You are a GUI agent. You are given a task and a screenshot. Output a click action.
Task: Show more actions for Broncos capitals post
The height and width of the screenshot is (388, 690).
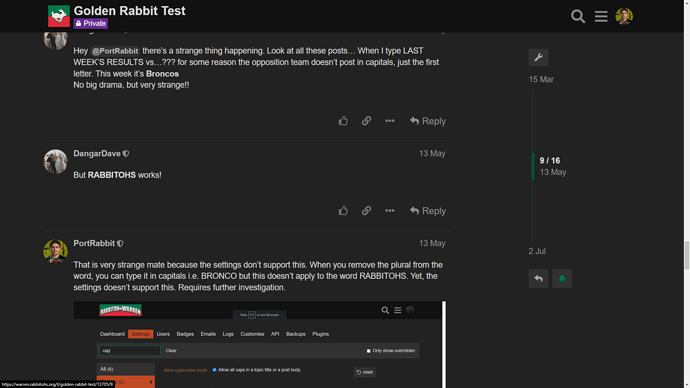390,121
